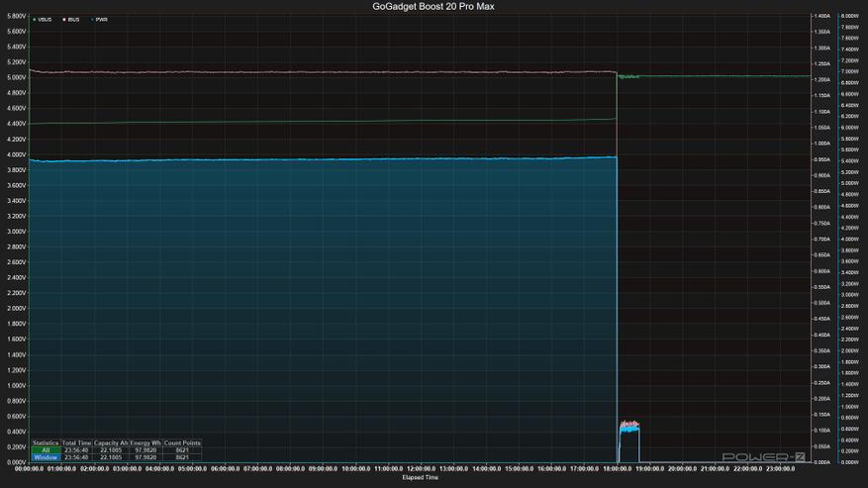This screenshot has height=488, width=868.
Task: Click the 22.1005 capacity in the Window row
Action: coord(111,457)
